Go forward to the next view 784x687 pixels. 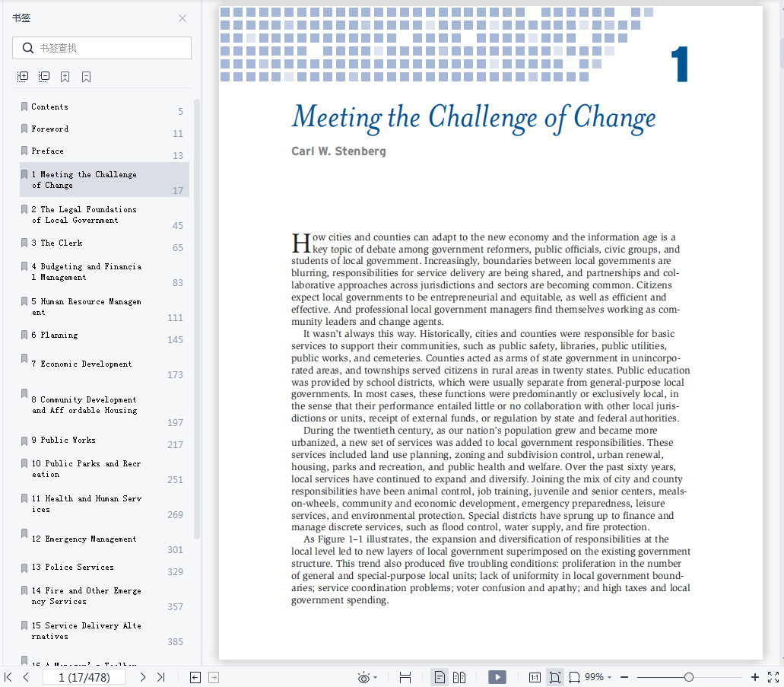(214, 678)
